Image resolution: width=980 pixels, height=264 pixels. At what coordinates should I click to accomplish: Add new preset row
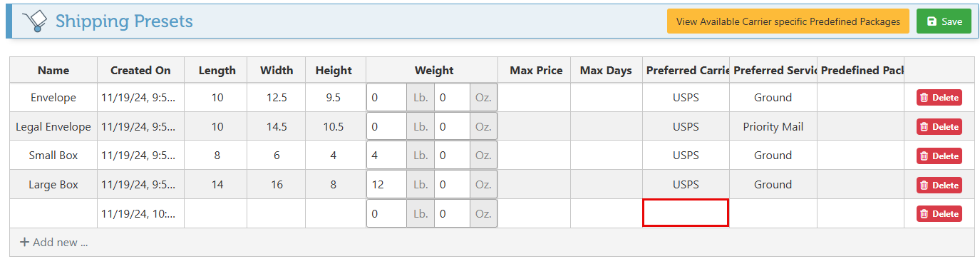click(x=53, y=243)
